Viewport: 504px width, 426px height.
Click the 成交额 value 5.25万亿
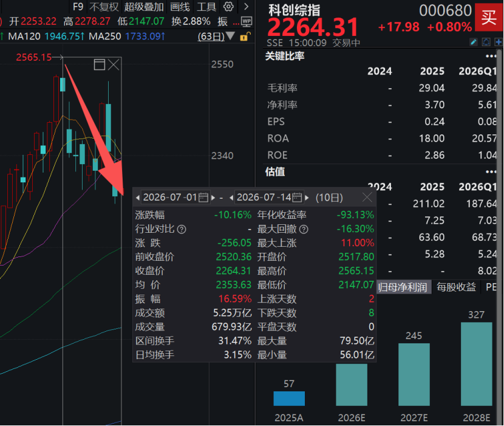pyautogui.click(x=233, y=313)
